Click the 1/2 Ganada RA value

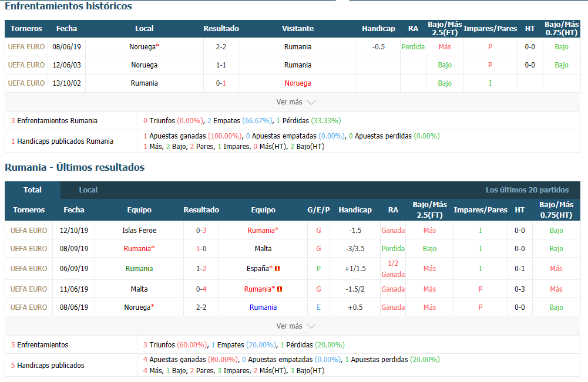click(393, 269)
